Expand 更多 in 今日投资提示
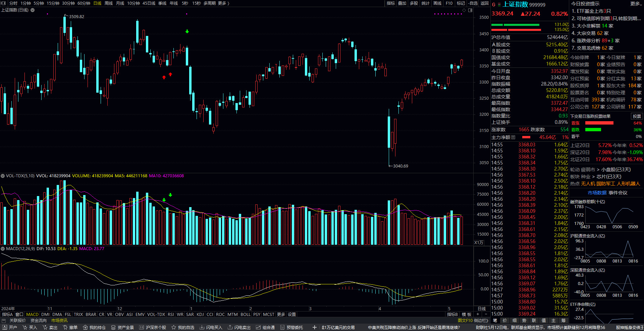The width and height of the screenshot is (644, 331). pos(636,4)
